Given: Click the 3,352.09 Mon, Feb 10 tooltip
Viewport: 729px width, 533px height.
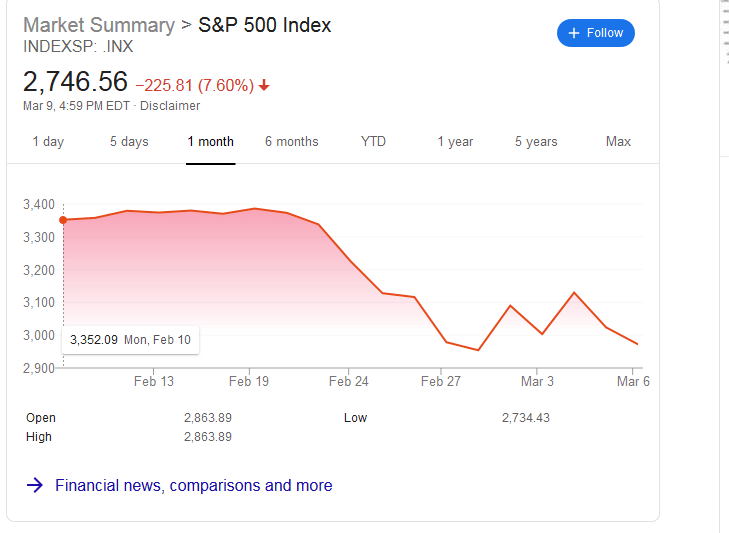Looking at the screenshot, I should (x=130, y=340).
